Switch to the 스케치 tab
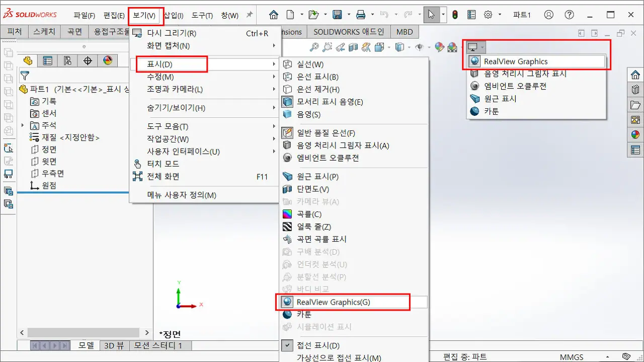 pos(44,32)
